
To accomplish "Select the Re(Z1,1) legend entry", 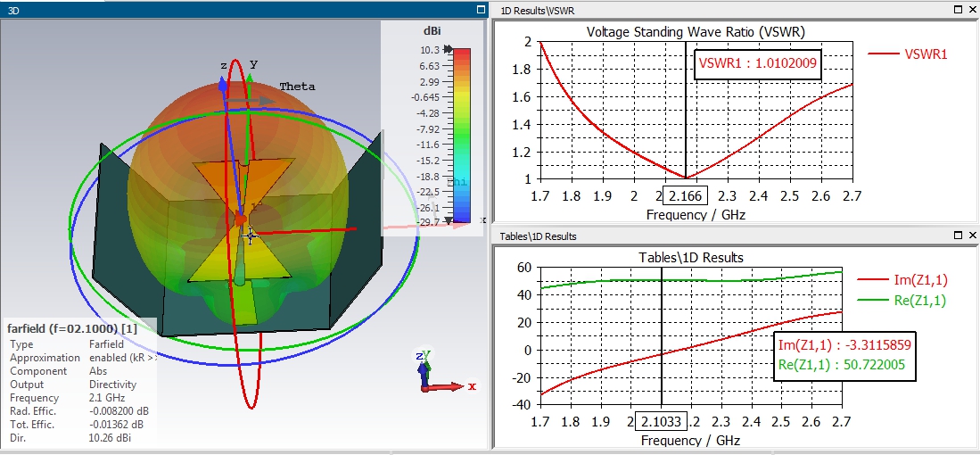I will (902, 301).
